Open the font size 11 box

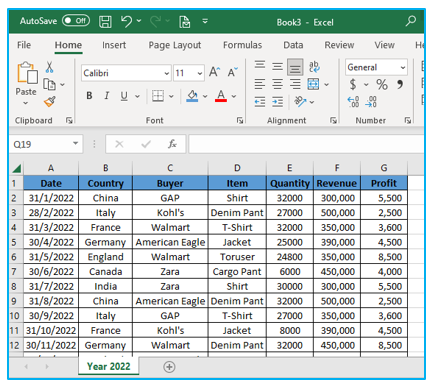click(x=189, y=73)
